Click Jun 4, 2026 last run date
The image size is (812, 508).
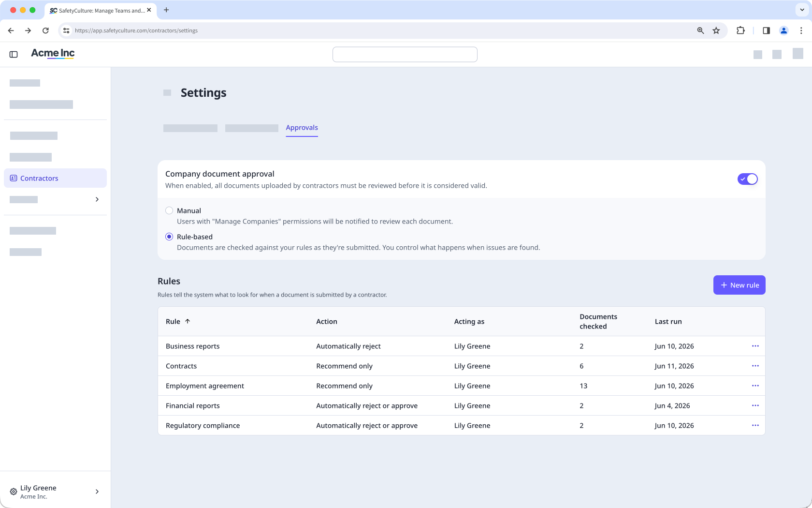(x=672, y=405)
